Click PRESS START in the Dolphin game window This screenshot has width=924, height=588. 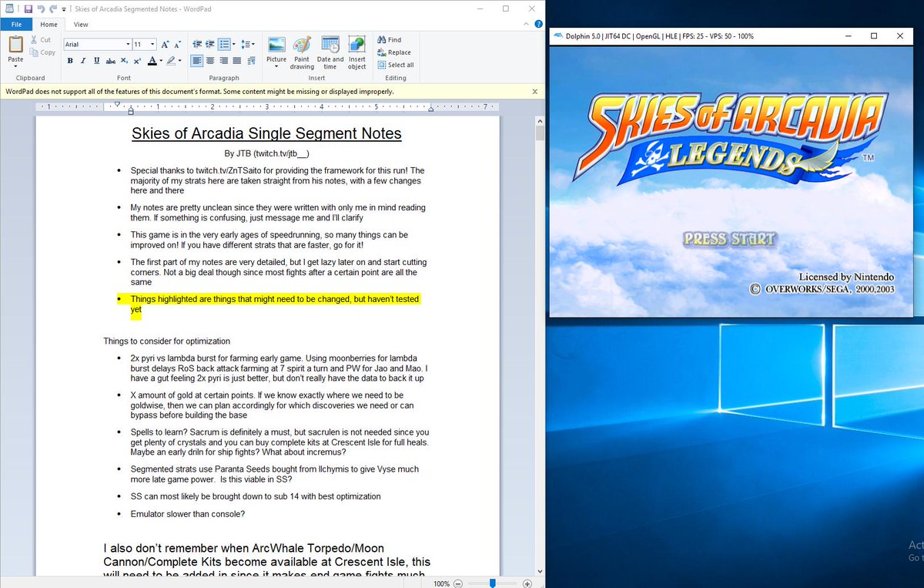[x=729, y=239]
